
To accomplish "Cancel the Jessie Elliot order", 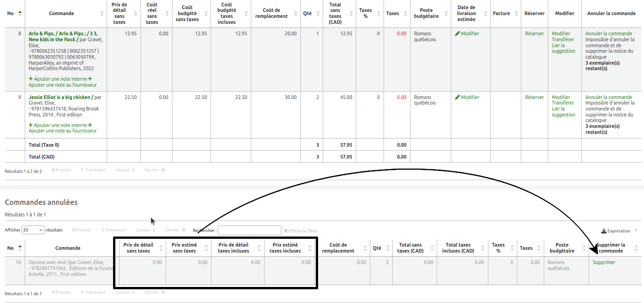I will [608, 97].
